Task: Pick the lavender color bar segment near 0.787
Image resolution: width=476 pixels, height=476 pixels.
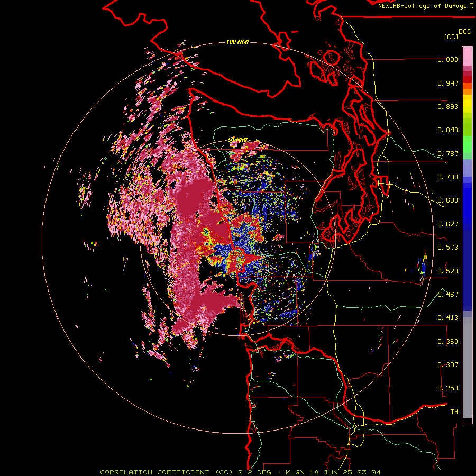Action: pyautogui.click(x=467, y=168)
